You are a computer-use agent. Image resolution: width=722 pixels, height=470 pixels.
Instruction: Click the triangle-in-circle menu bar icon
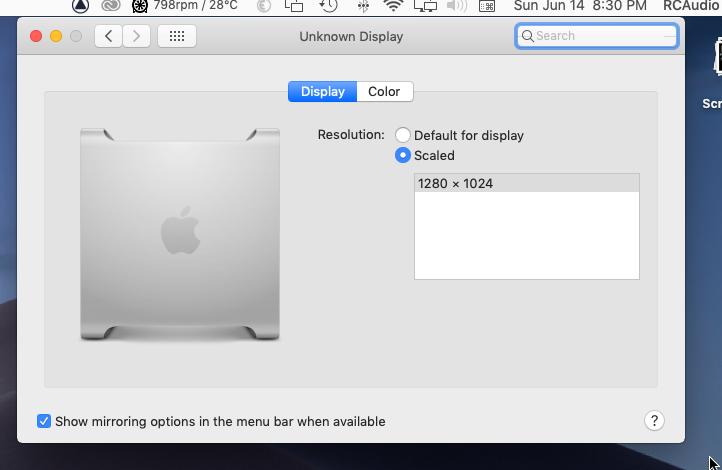point(81,6)
